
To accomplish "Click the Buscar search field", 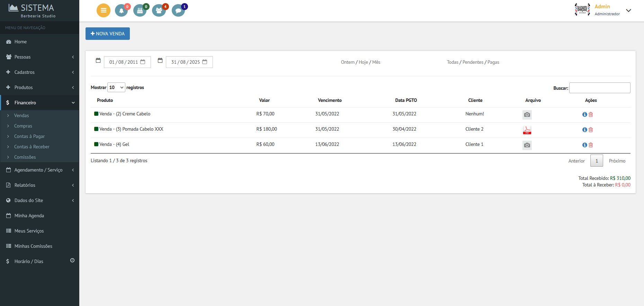I will (x=599, y=88).
